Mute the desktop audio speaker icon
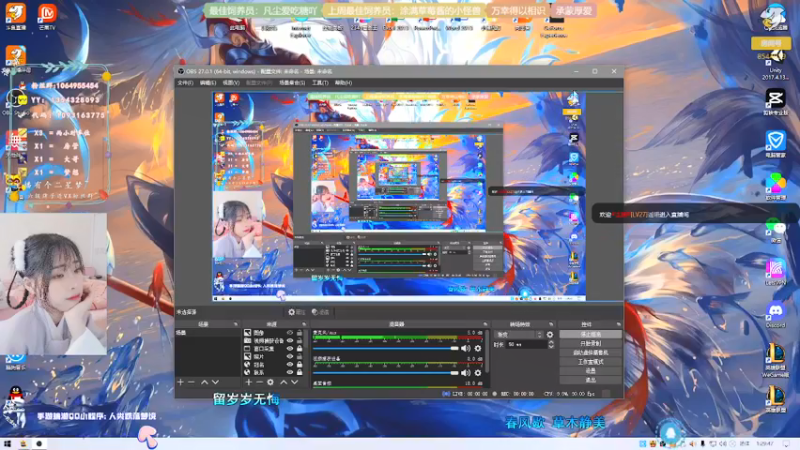Image resolution: width=800 pixels, height=450 pixels. [466, 373]
